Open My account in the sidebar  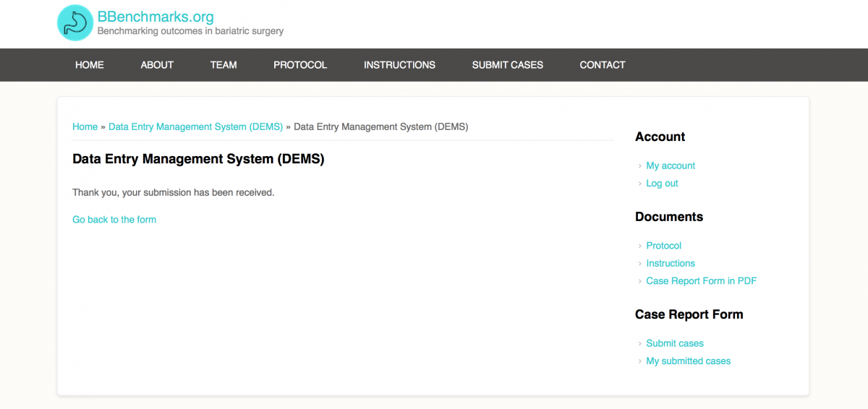click(x=670, y=166)
